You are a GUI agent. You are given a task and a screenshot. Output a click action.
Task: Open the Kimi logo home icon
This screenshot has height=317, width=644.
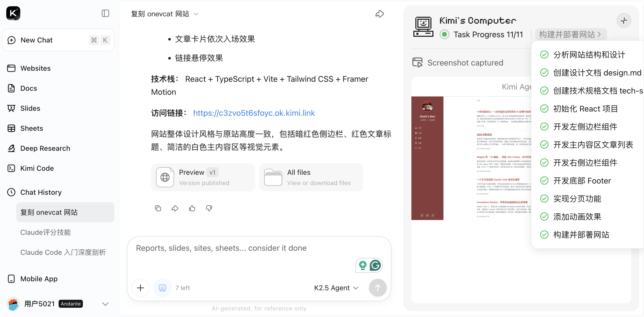tap(13, 13)
